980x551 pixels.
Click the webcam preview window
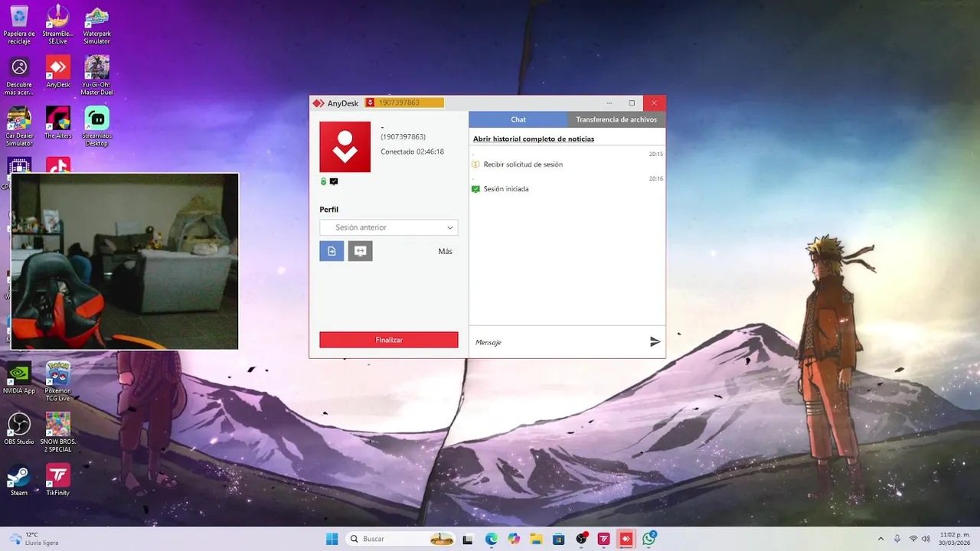tap(125, 262)
